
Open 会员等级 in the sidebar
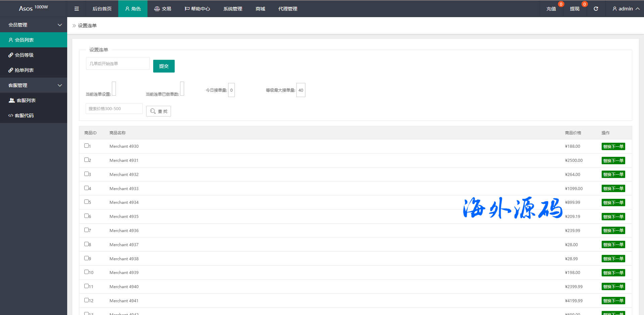pos(24,55)
